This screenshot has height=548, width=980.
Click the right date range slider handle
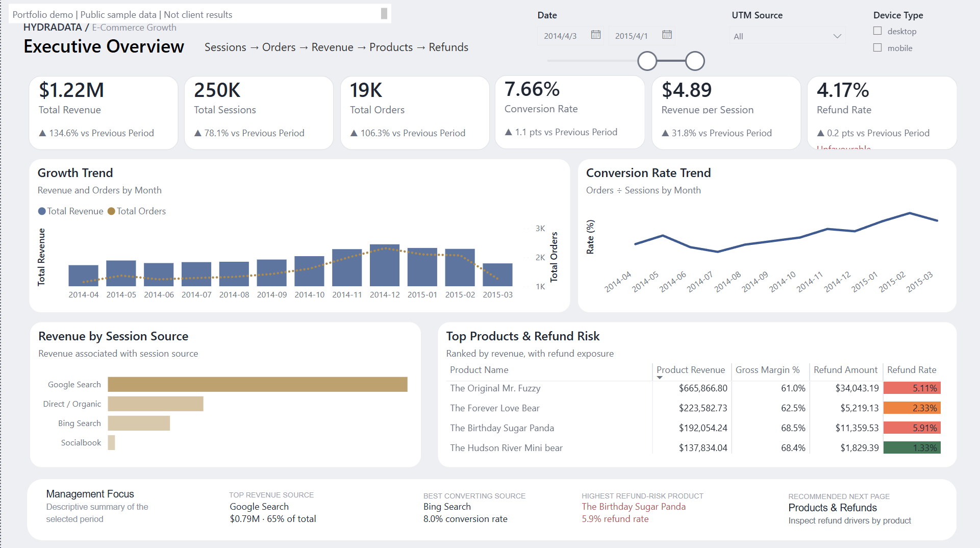(x=694, y=61)
